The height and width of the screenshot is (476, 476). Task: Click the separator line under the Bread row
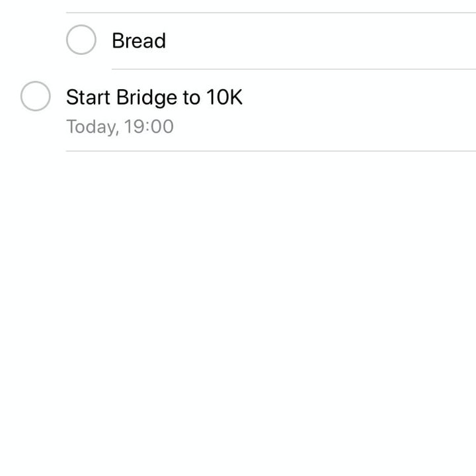[x=291, y=69]
